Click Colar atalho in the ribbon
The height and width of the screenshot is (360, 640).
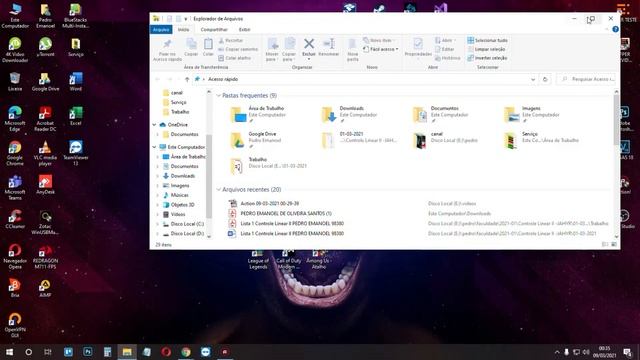click(235, 58)
